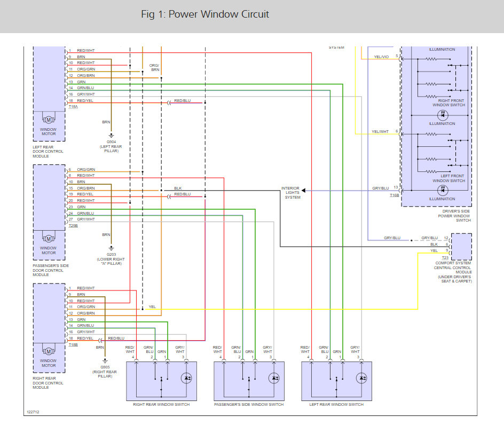The width and height of the screenshot is (504, 432).
Task: Click the T18B connector label
Action: tap(73, 344)
